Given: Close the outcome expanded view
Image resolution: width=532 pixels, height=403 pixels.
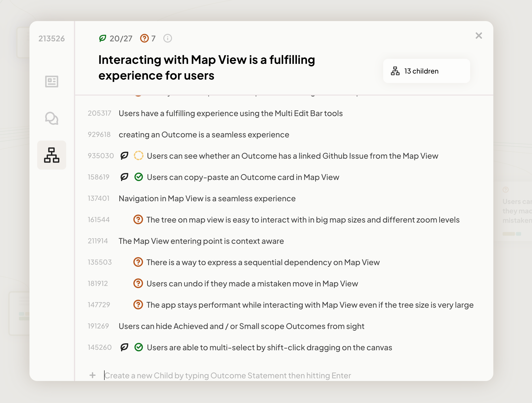Looking at the screenshot, I should click(x=479, y=36).
